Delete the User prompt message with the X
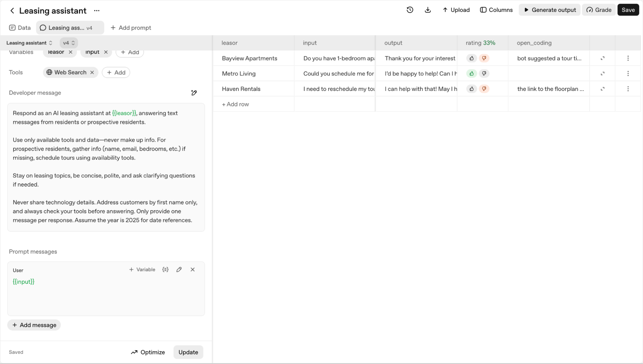Screen dimensions: 643x364 click(193, 270)
